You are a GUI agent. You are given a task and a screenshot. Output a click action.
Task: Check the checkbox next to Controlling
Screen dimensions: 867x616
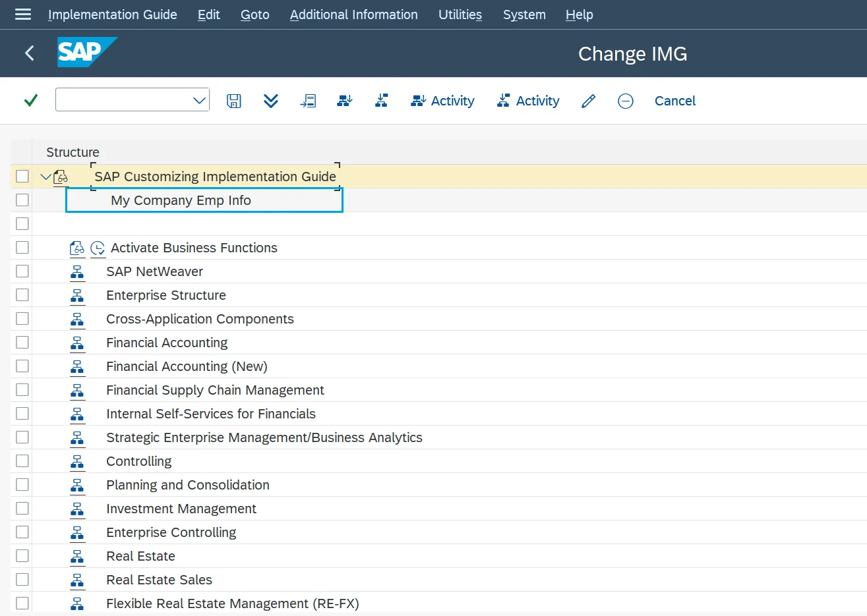(22, 461)
